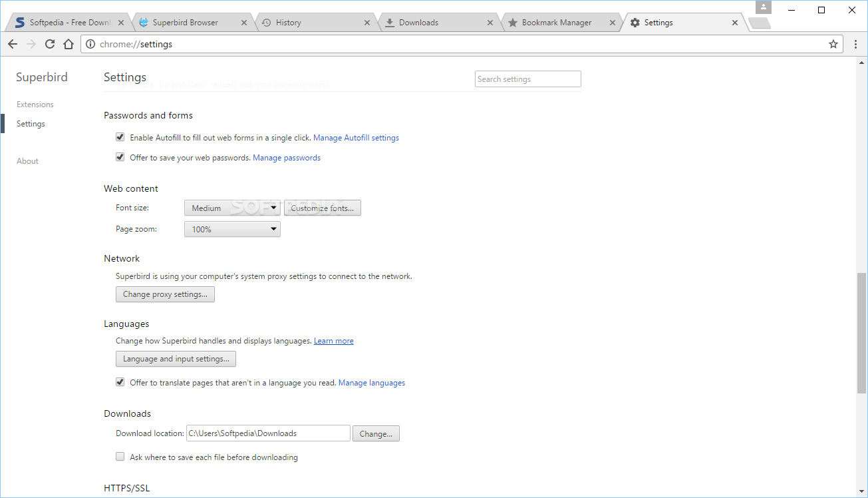Viewport: 868px width, 498px height.
Task: Reload the current page
Action: pyautogui.click(x=50, y=44)
